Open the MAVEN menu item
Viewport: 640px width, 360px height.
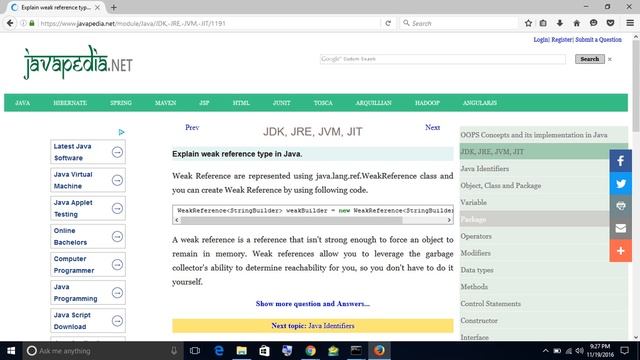[165, 103]
